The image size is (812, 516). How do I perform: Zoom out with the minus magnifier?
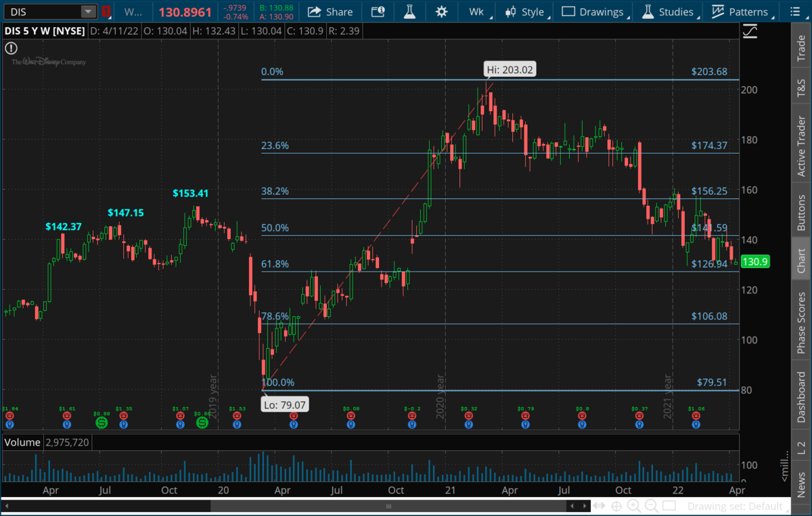pyautogui.click(x=651, y=506)
